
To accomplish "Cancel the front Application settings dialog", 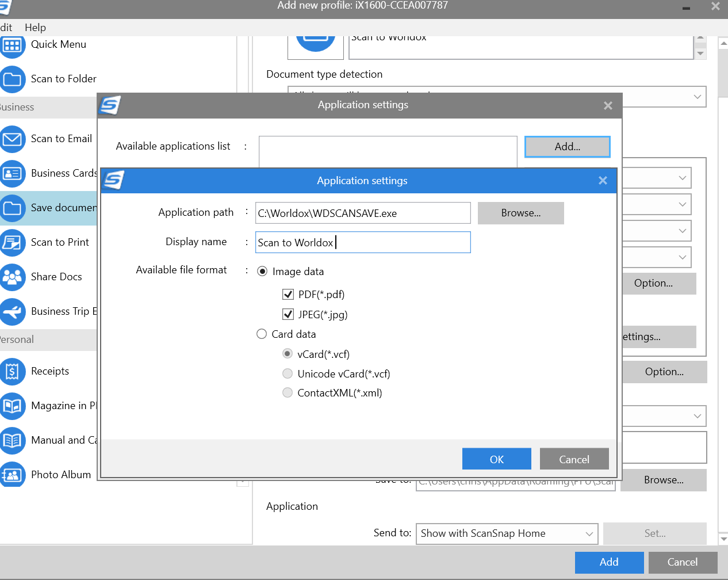I will (574, 459).
